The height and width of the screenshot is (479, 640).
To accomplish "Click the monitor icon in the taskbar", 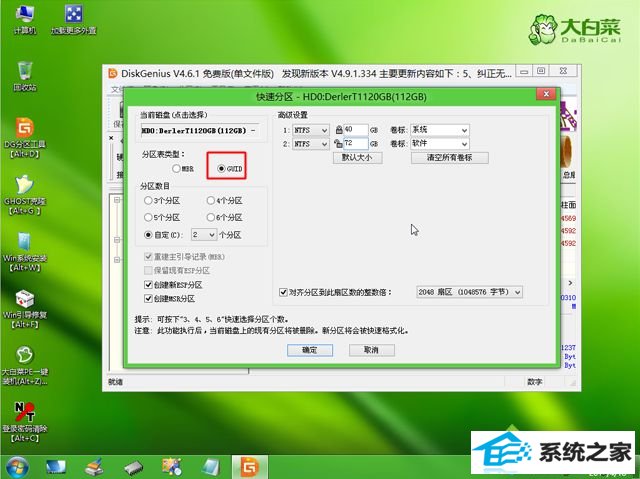I will [56, 468].
